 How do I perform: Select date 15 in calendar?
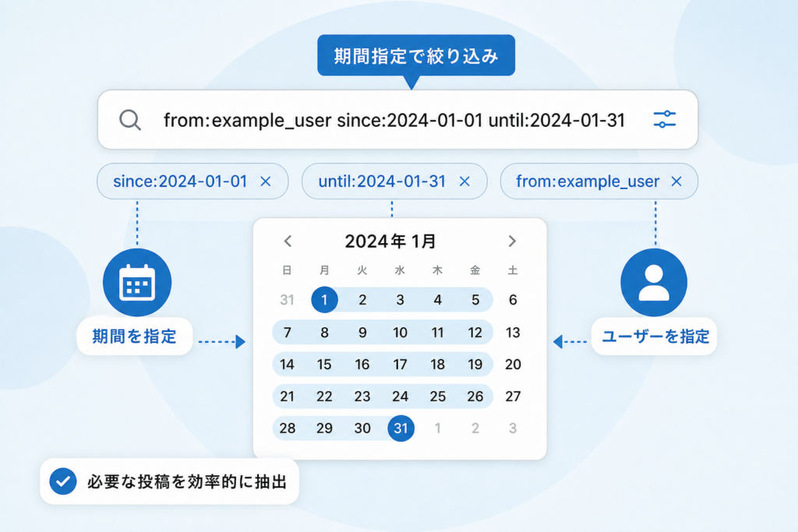pos(325,365)
